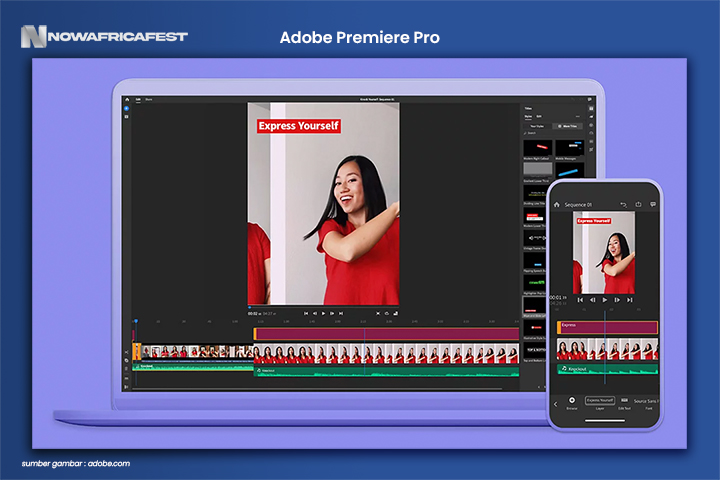Tap the undo arrow on the phone
The width and height of the screenshot is (720, 480).
pyautogui.click(x=623, y=204)
